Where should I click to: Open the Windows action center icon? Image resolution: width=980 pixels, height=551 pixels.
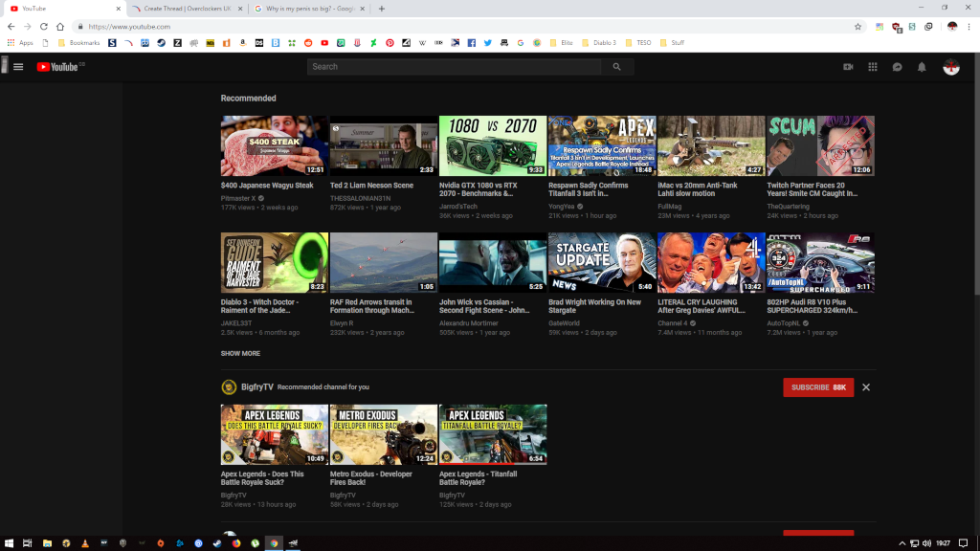click(963, 543)
